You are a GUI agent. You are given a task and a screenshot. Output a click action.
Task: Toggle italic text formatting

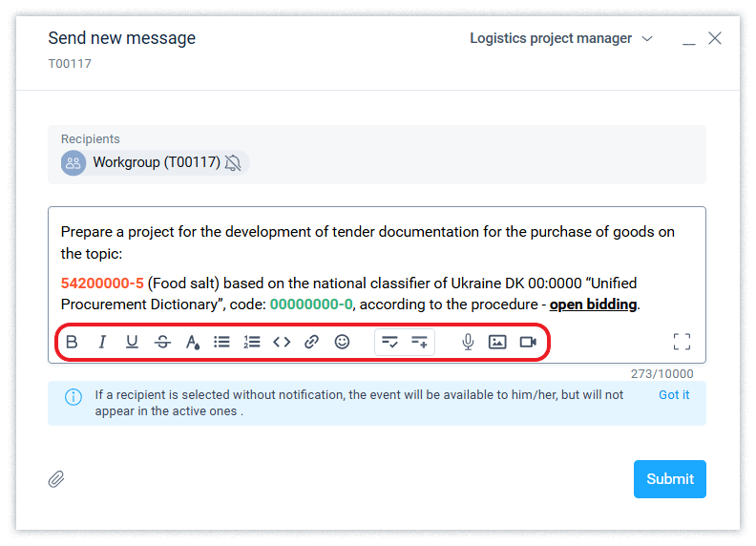pos(102,342)
